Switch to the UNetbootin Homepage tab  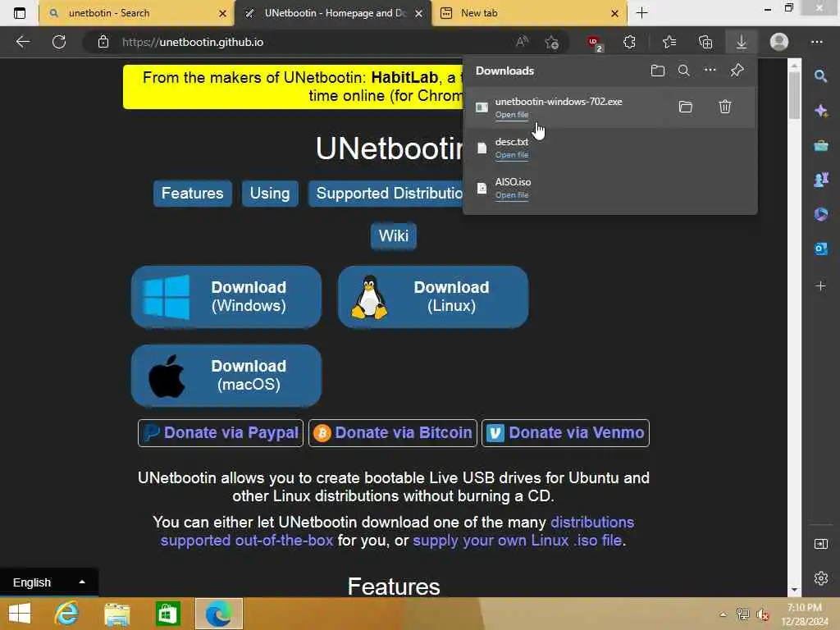click(332, 13)
